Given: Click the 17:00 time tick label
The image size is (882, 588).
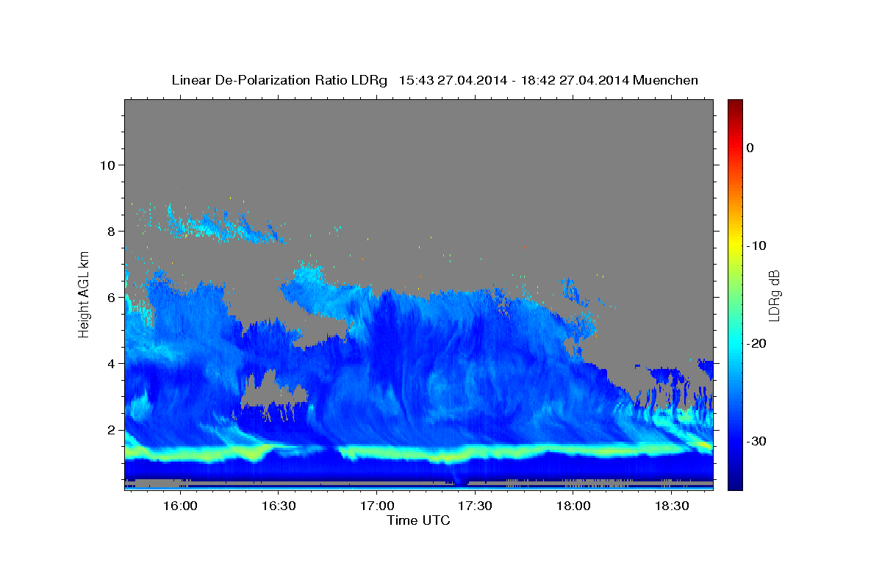Looking at the screenshot, I should [x=376, y=506].
